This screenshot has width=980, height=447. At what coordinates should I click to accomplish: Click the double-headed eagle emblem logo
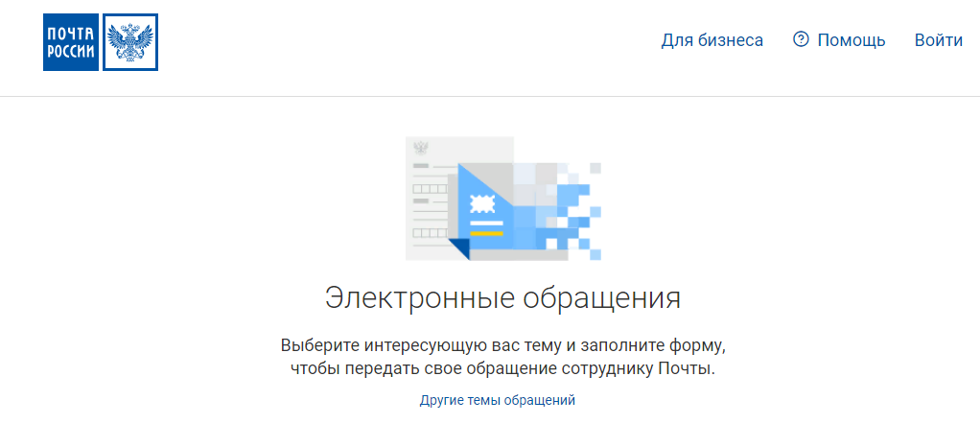129,42
